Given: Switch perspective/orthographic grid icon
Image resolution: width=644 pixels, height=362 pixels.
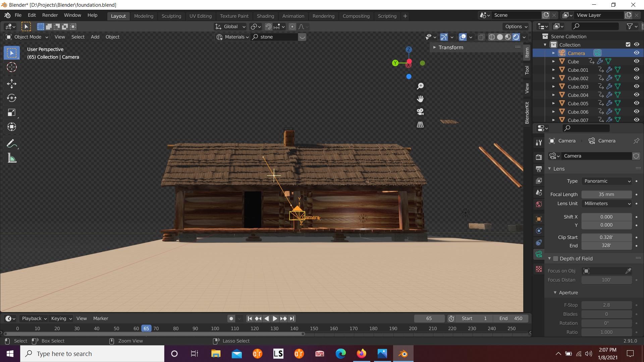Looking at the screenshot, I should 420,124.
